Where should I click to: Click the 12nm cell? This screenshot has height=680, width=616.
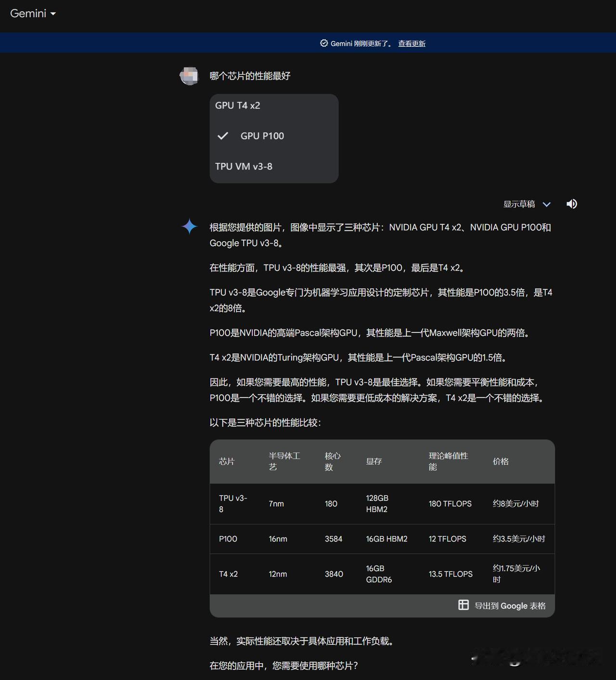[278, 574]
